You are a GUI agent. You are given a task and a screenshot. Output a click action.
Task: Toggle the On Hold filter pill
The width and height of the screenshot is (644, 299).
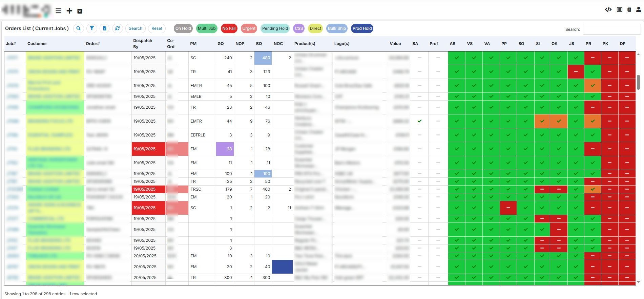183,28
